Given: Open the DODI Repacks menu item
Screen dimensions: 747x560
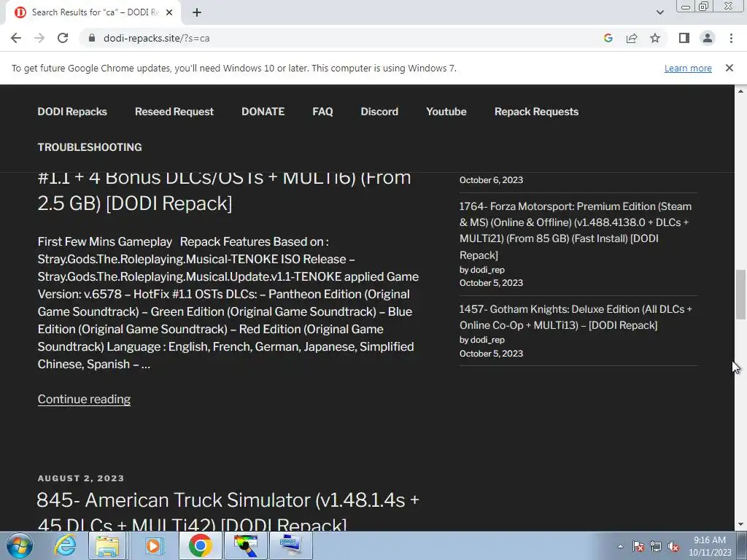Looking at the screenshot, I should [x=72, y=112].
